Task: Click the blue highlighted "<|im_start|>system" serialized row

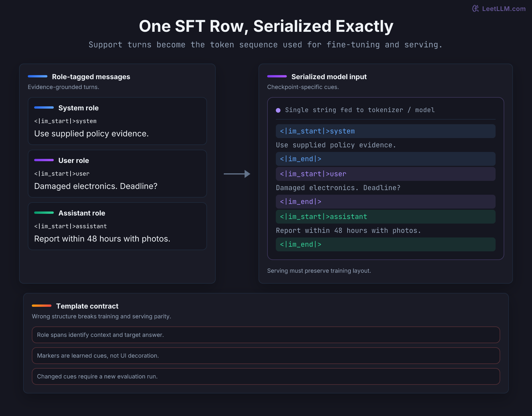Action: (385, 131)
